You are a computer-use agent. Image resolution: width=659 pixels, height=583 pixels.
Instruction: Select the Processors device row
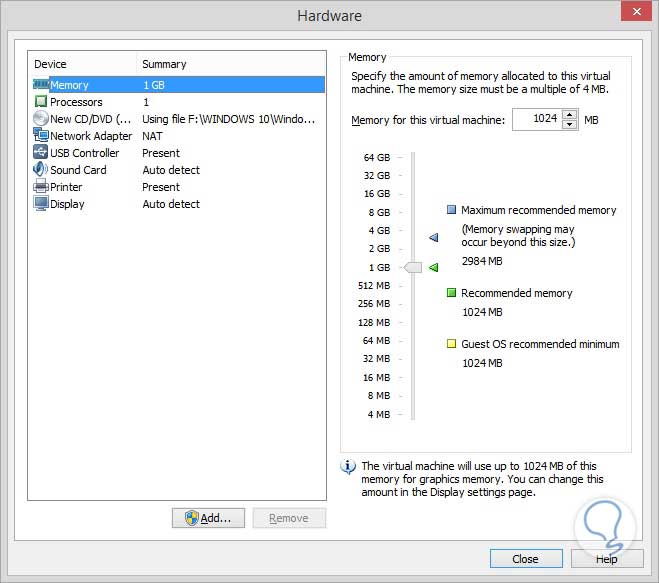179,102
